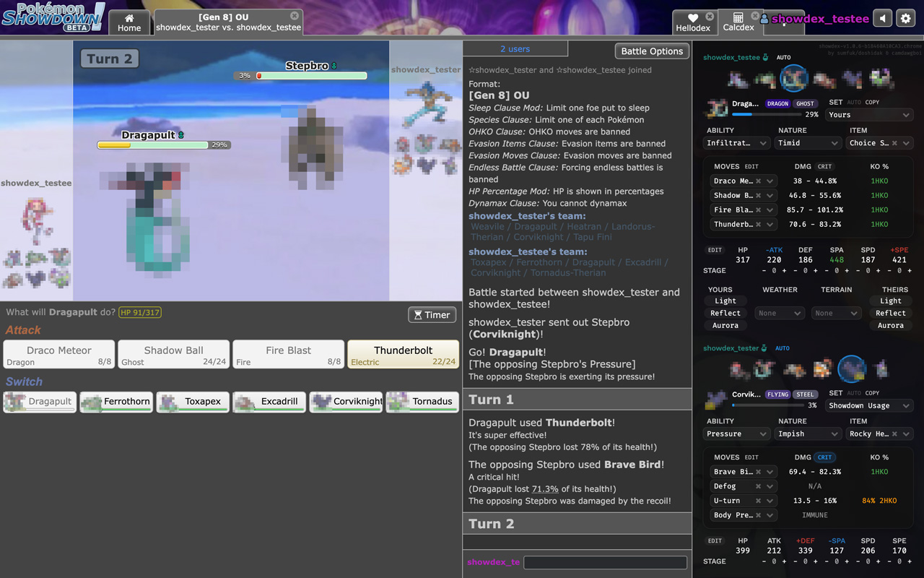This screenshot has width=924, height=578.
Task: Remove the U-turn move with its X
Action: click(759, 501)
